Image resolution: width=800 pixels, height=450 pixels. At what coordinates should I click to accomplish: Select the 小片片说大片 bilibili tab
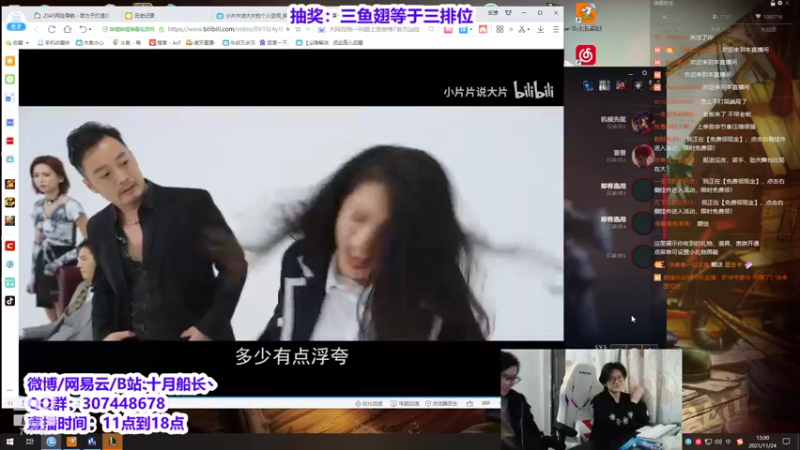click(x=252, y=16)
